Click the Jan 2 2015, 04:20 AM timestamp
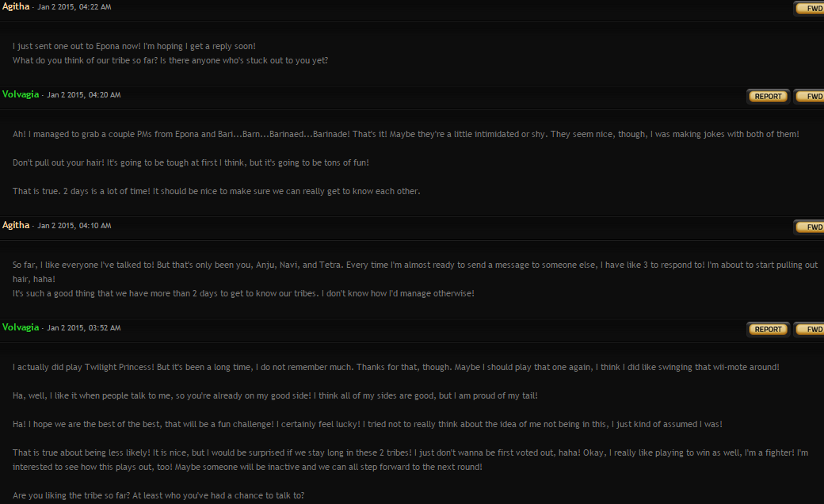Viewport: 824px width, 504px height. 83,95
